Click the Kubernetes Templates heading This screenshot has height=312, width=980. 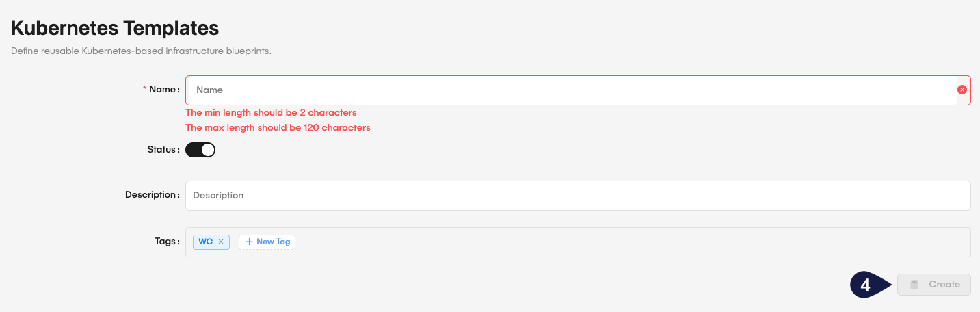tap(115, 28)
